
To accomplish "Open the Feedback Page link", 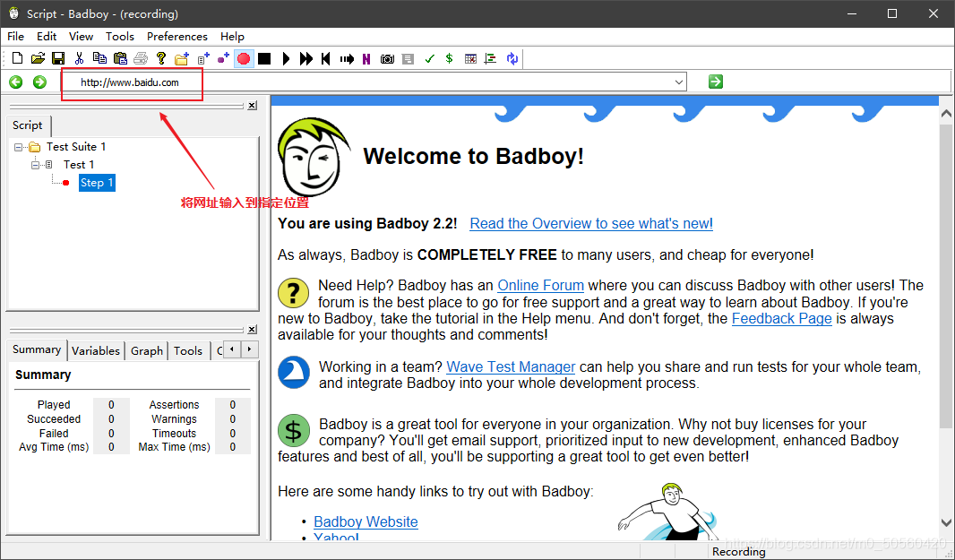I will click(781, 318).
